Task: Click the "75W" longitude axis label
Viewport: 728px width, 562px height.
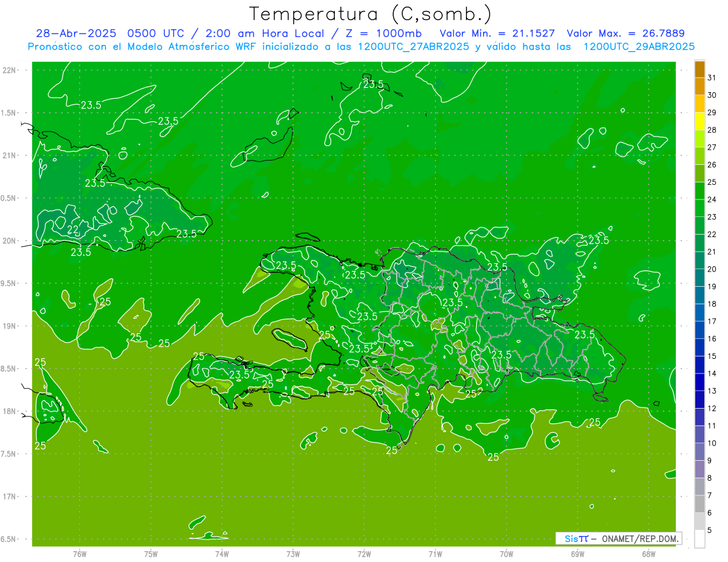Action: click(151, 554)
